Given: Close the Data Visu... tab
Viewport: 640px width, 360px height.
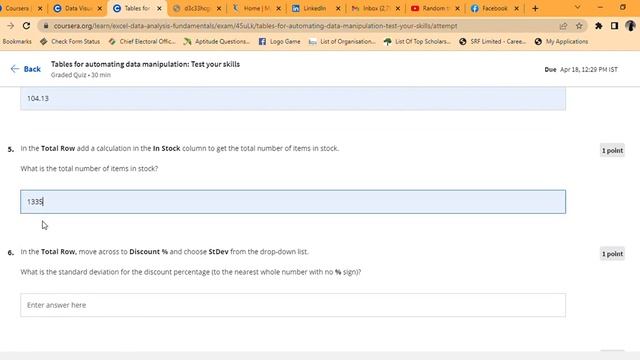Looking at the screenshot, I should coord(100,8).
